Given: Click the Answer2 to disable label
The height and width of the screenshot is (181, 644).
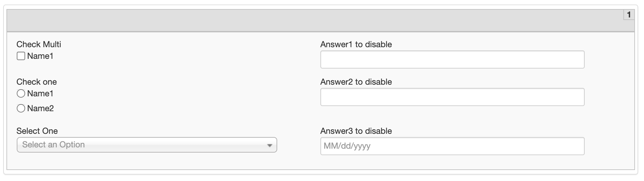Looking at the screenshot, I should click(356, 82).
